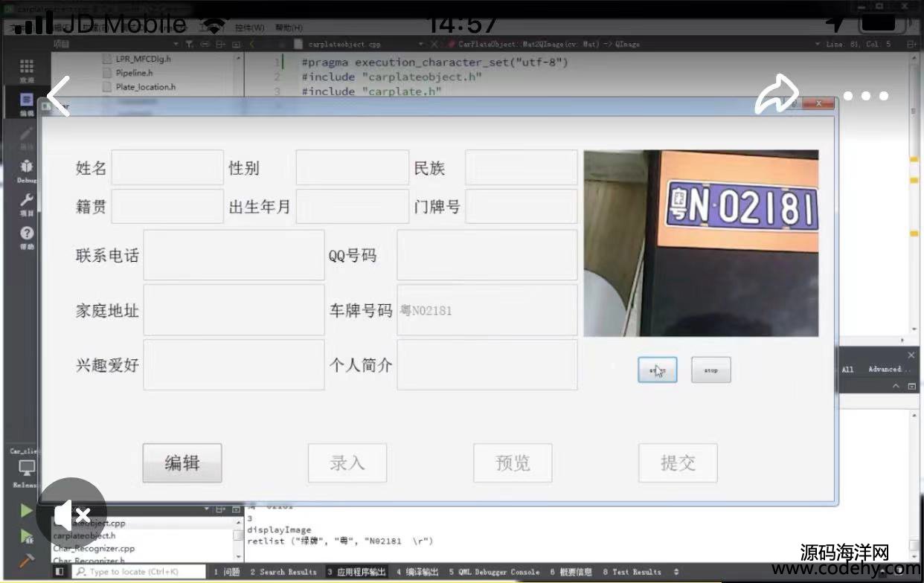This screenshot has width=924, height=583.
Task: Switch to the 4 编译输出 tab
Action: pyautogui.click(x=417, y=572)
